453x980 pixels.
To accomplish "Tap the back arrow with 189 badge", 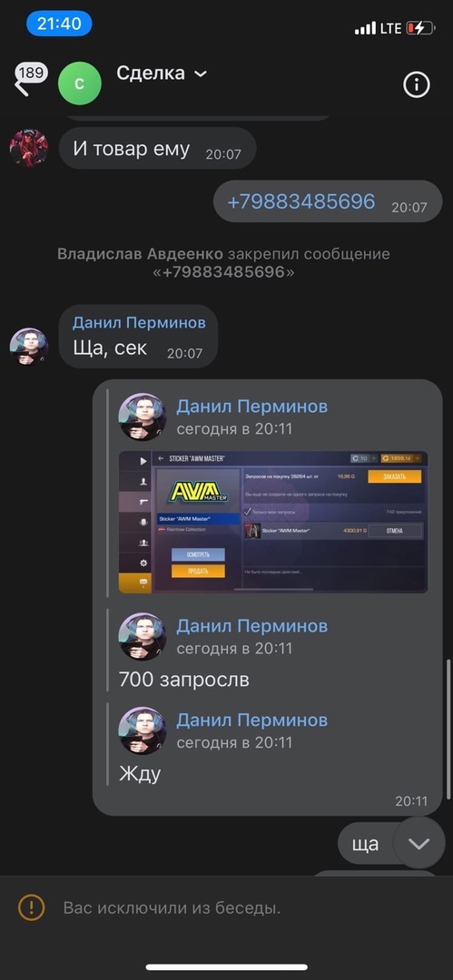I will (30, 79).
